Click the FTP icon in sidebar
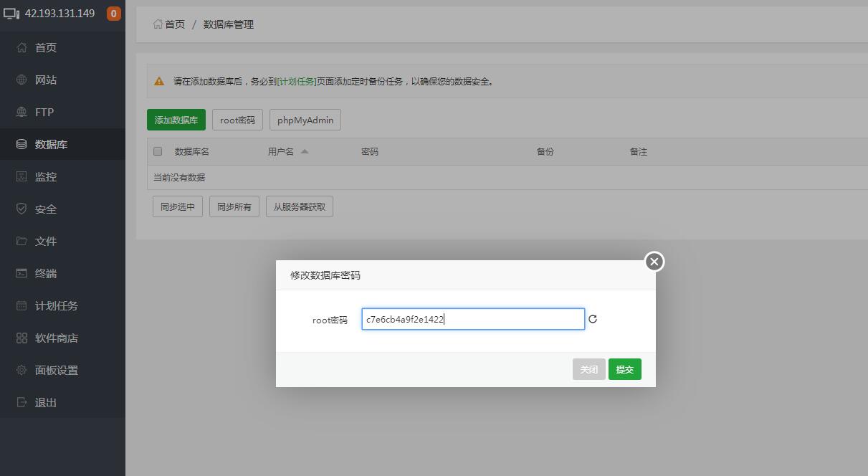 coord(22,112)
